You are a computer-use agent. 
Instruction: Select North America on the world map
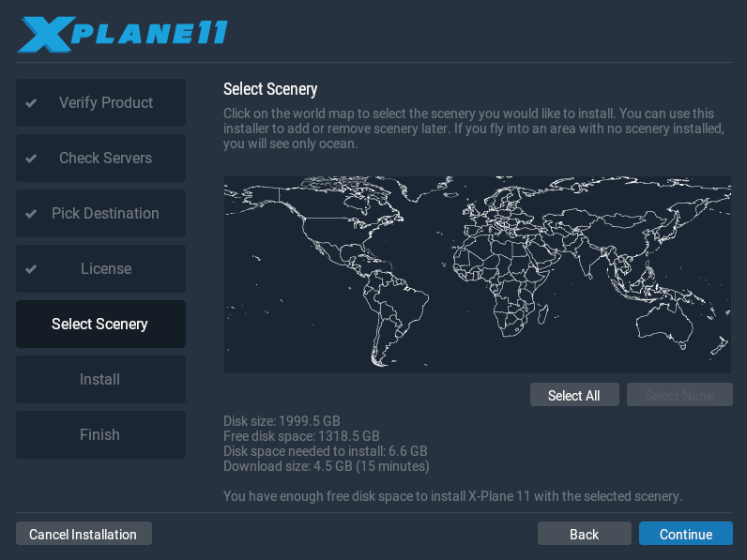point(328,224)
